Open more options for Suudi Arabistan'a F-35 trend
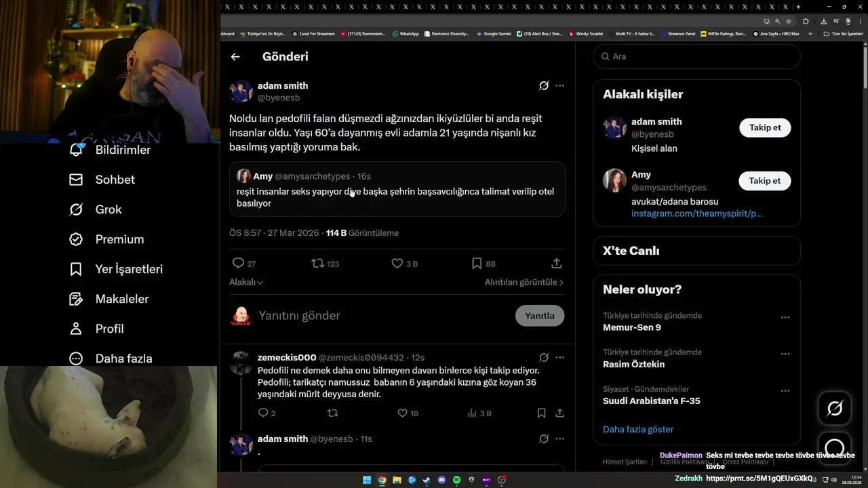This screenshot has height=488, width=868. pyautogui.click(x=785, y=391)
